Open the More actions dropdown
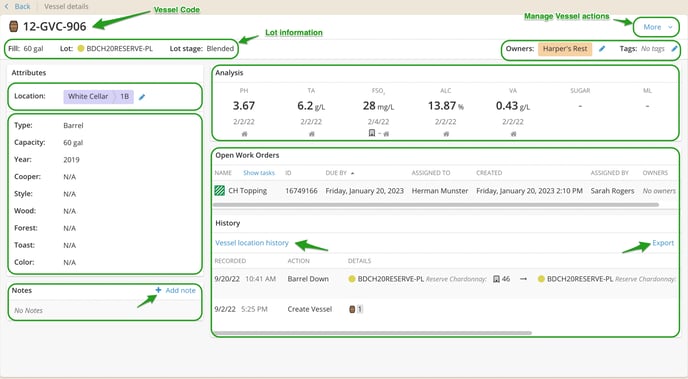Screen dimensions: 688x379 pos(657,27)
